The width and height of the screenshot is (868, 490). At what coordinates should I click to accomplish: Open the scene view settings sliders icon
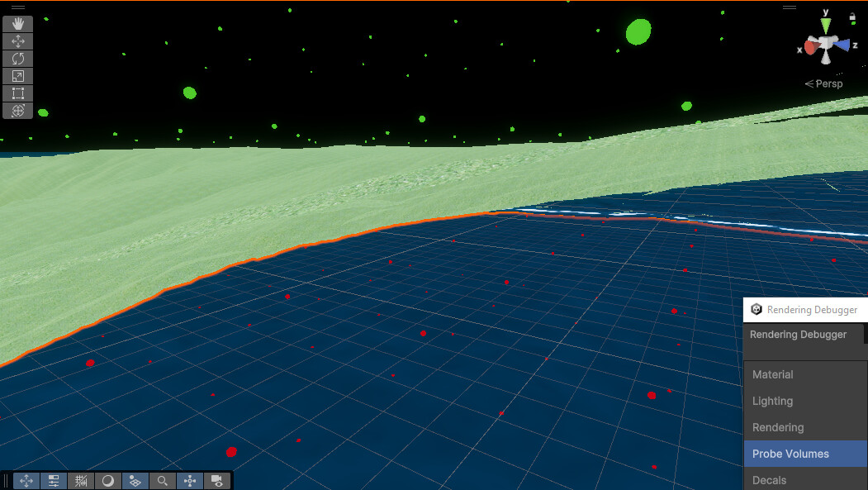point(53,480)
